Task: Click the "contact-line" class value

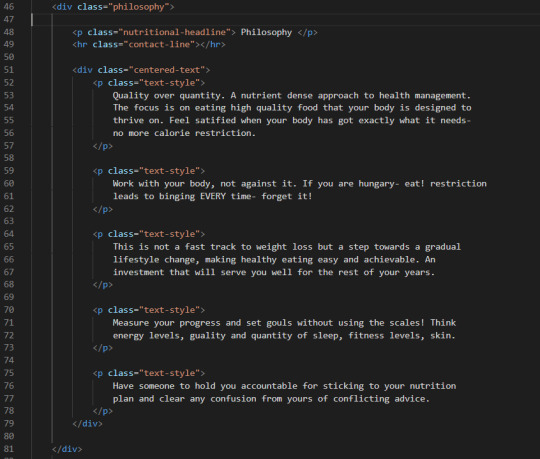Action: click(159, 44)
